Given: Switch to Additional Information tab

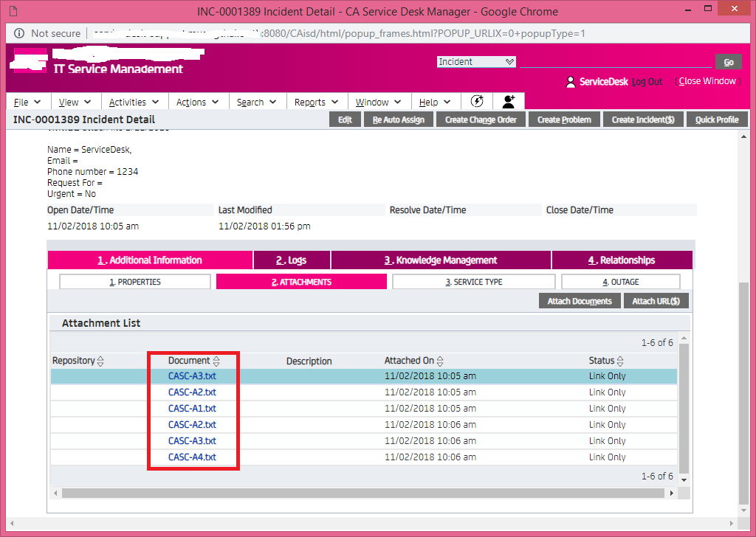Looking at the screenshot, I should point(150,260).
